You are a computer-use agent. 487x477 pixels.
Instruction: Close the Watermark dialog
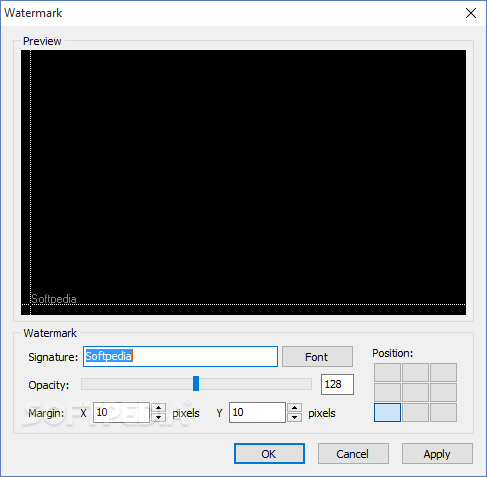(471, 13)
